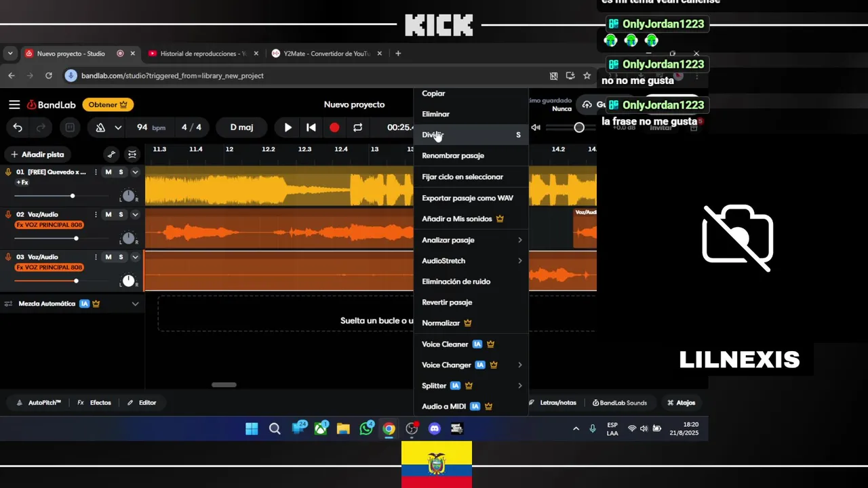
Task: Click the pan knob of track 03
Action: [128, 281]
